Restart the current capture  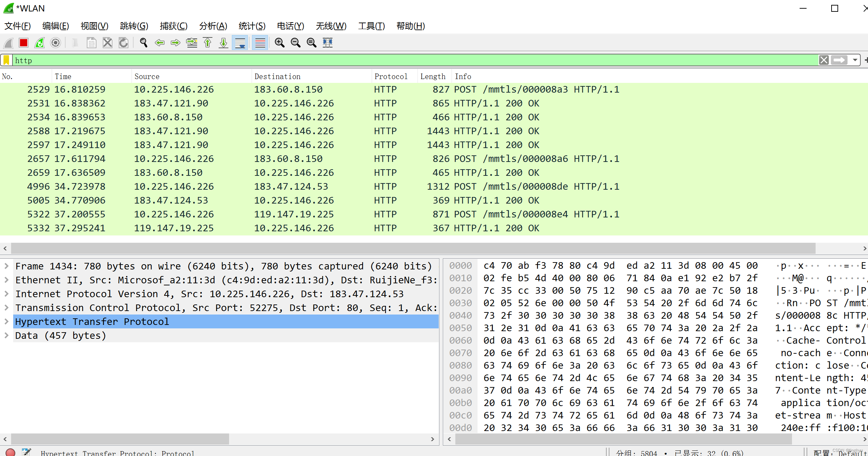(x=40, y=43)
